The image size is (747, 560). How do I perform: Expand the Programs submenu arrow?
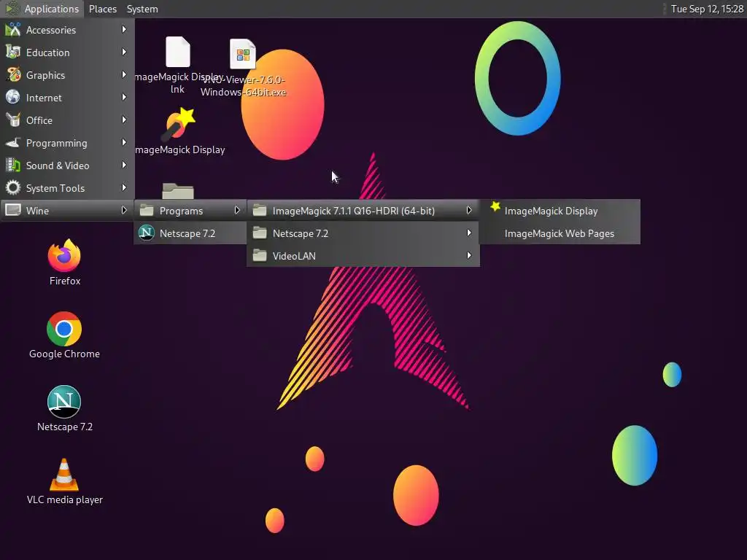(x=237, y=210)
